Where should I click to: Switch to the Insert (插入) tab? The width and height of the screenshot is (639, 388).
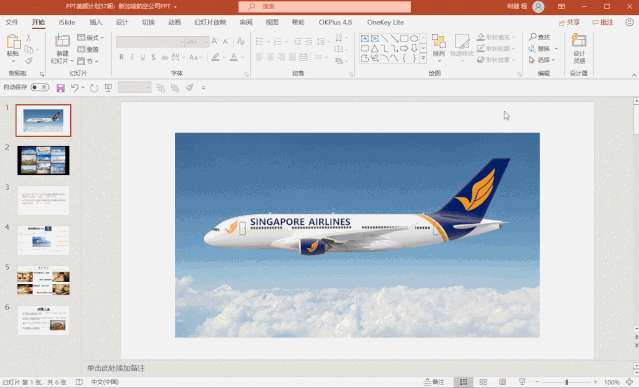click(x=95, y=22)
